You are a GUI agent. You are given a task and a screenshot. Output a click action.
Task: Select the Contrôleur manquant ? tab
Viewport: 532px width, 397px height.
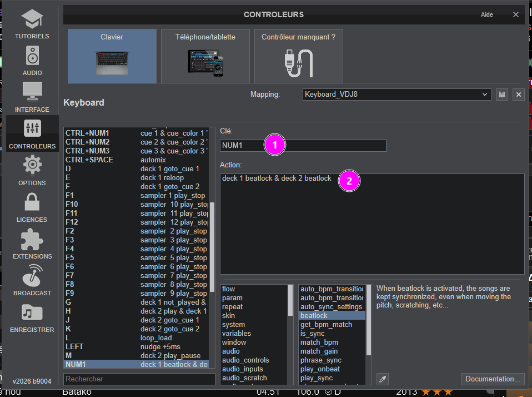click(x=298, y=56)
